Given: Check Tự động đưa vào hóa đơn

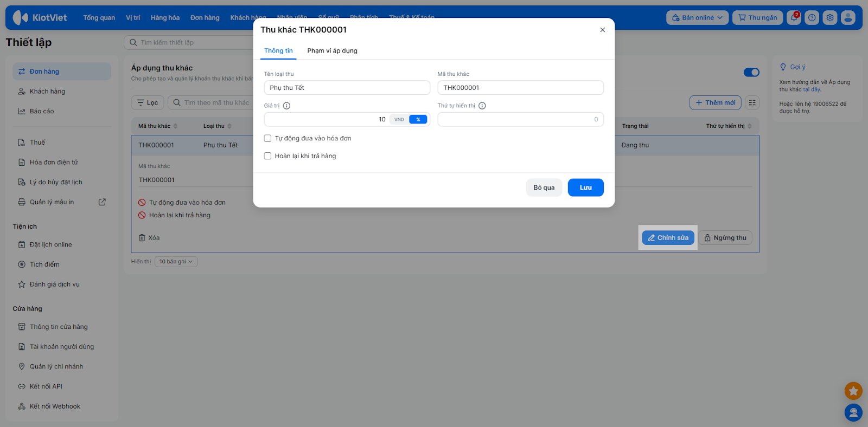Looking at the screenshot, I should (x=267, y=138).
